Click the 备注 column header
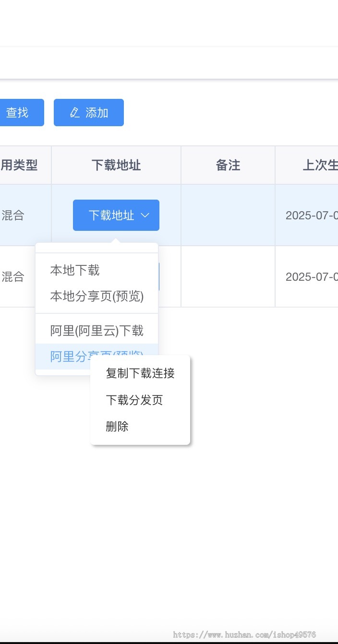Viewport: 338px width, 644px height. coord(228,166)
